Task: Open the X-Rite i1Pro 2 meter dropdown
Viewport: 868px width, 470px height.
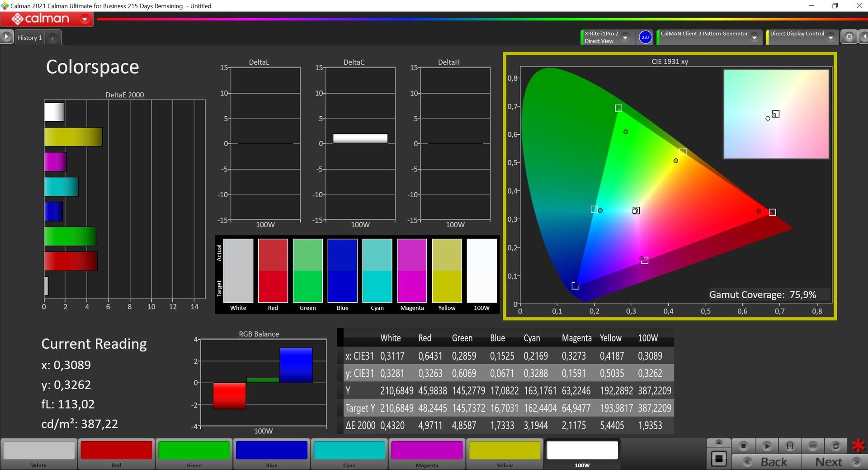Action: tap(626, 37)
